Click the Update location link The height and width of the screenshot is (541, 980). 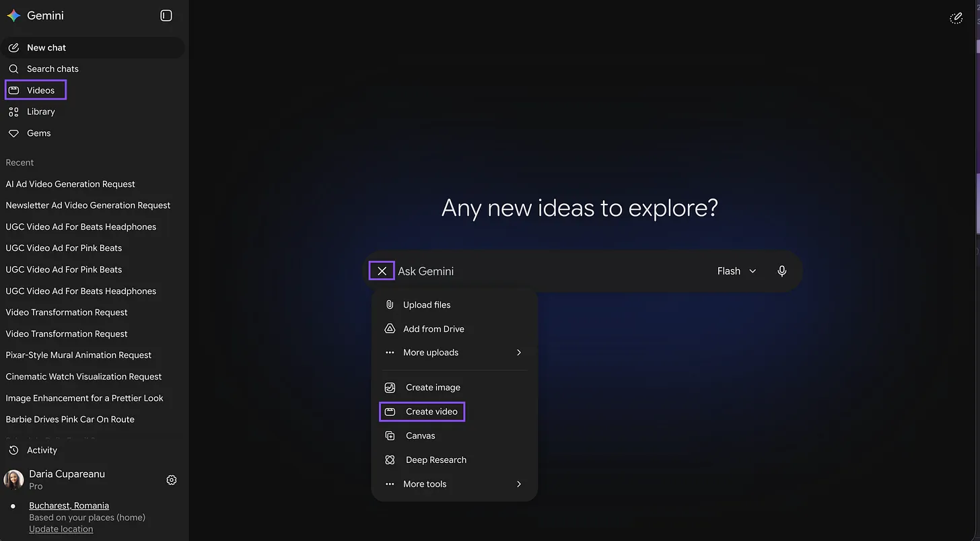(x=61, y=529)
